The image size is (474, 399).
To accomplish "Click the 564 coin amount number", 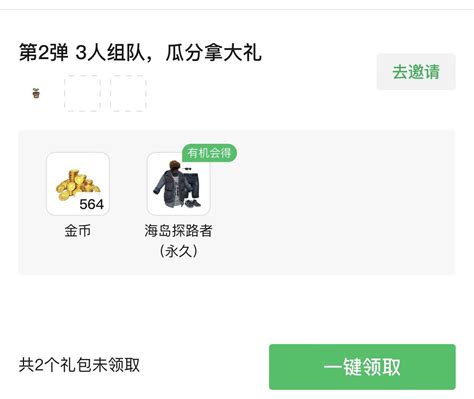I will pos(92,204).
